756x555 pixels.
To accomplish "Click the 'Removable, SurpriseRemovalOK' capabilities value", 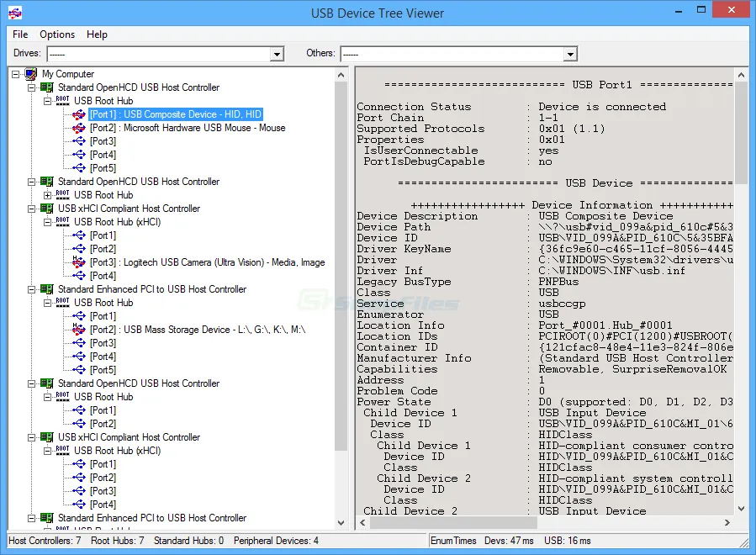I will 632,369.
